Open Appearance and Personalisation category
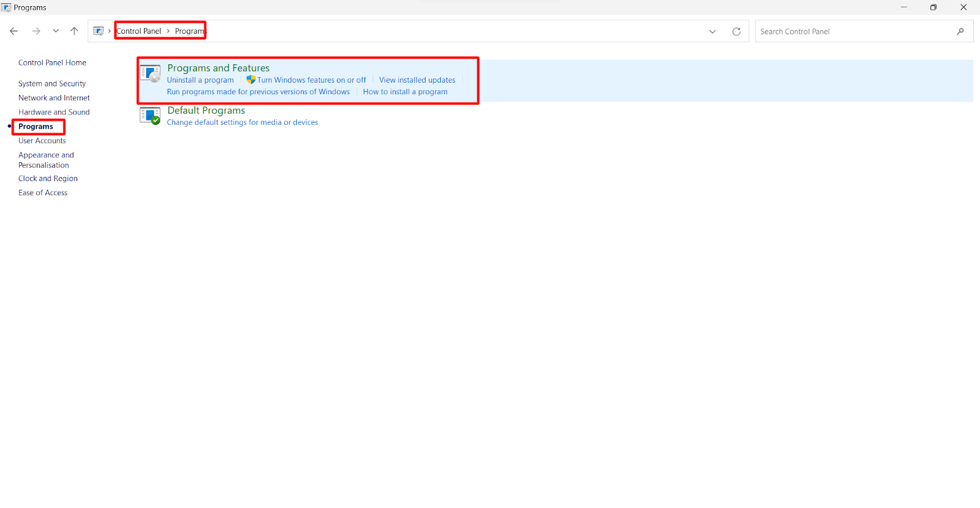The height and width of the screenshot is (508, 980). (x=46, y=160)
